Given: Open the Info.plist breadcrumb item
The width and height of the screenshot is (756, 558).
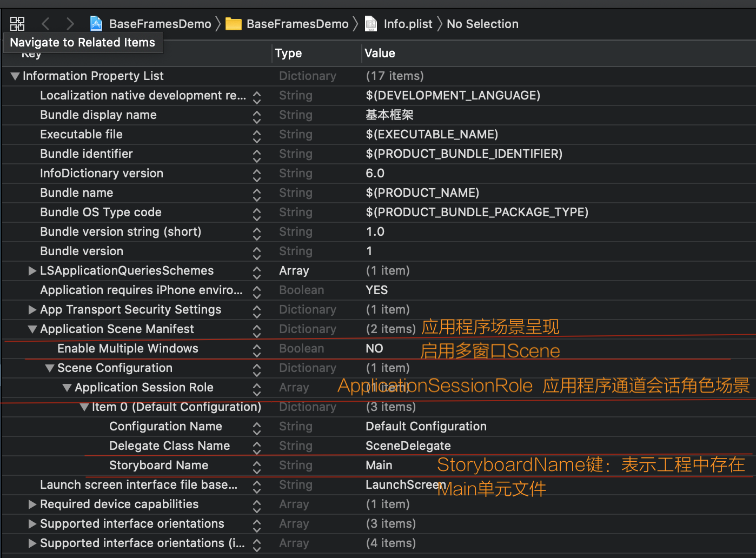Looking at the screenshot, I should pos(408,24).
